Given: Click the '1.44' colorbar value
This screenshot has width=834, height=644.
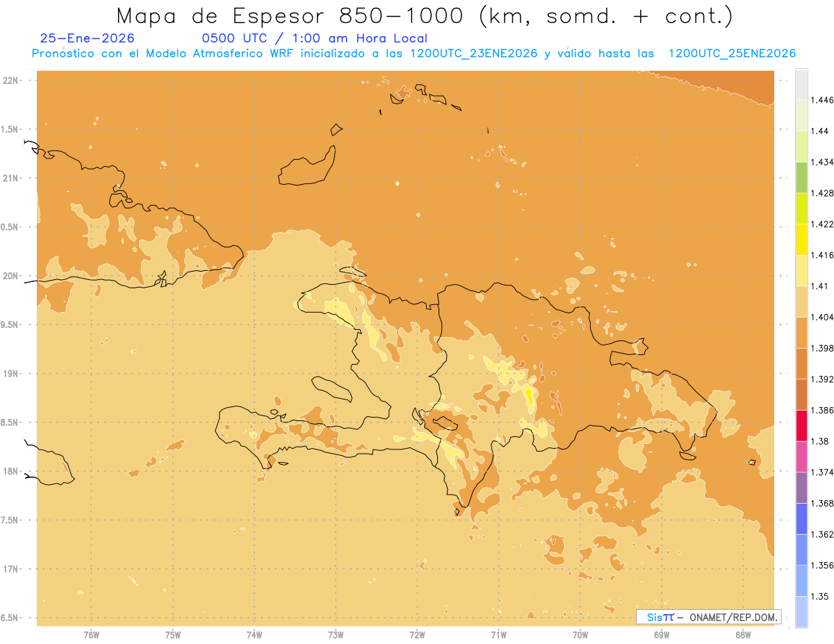Looking at the screenshot, I should 819,131.
